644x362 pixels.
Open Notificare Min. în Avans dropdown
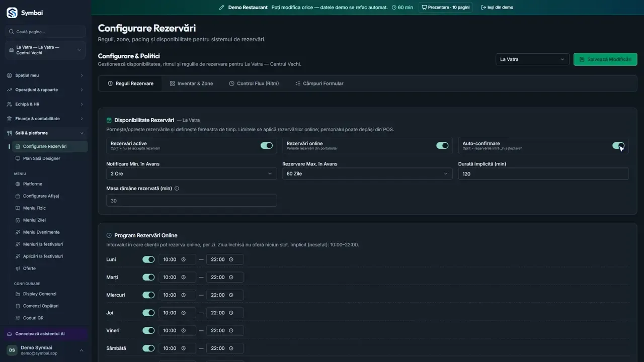coord(192,173)
